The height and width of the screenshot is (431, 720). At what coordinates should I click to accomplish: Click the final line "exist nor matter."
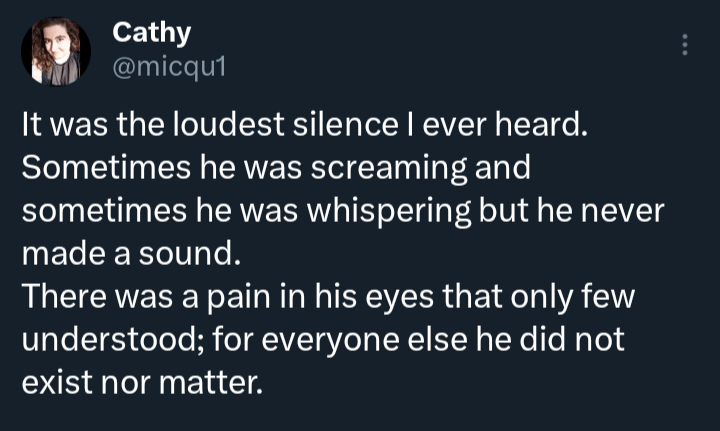141,381
